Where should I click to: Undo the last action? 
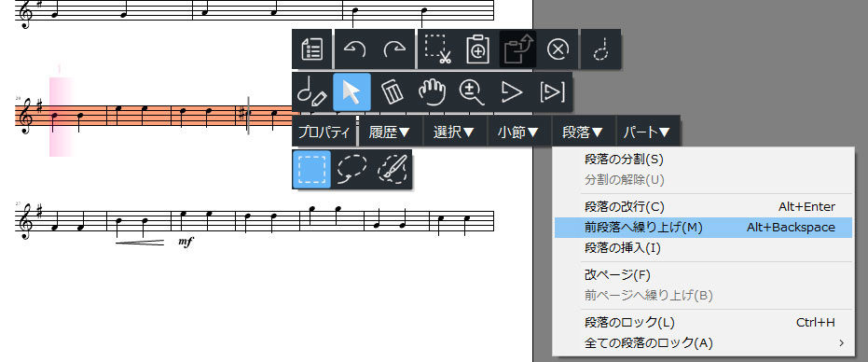point(354,49)
